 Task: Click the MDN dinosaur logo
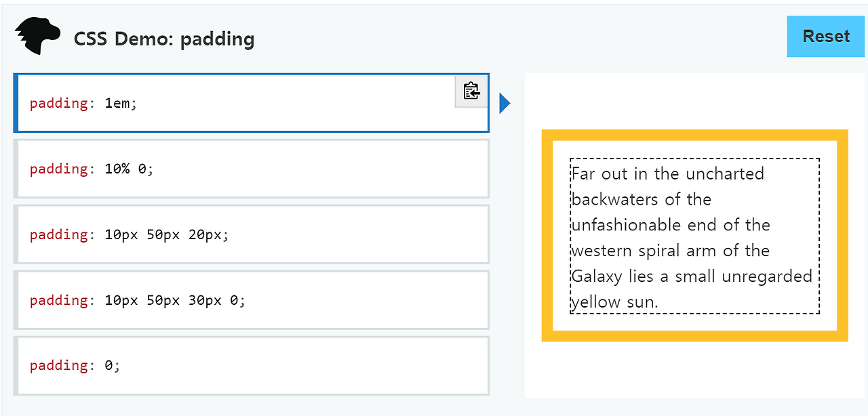point(38,37)
